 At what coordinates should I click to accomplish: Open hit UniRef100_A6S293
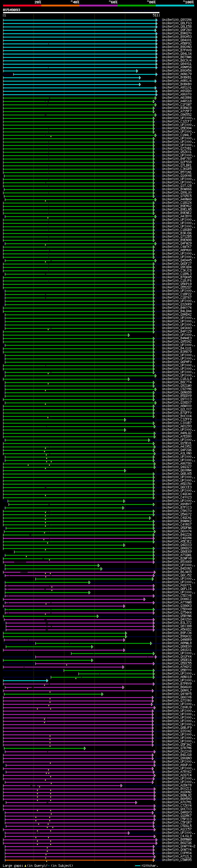pyautogui.click(x=176, y=426)
